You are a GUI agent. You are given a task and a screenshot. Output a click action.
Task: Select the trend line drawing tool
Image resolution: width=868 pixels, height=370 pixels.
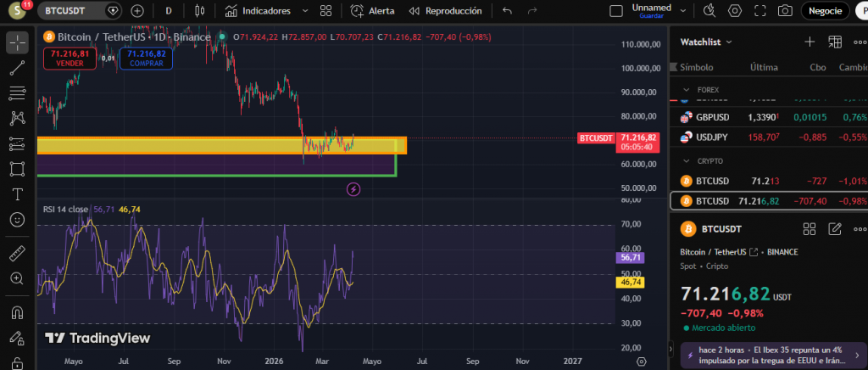tap(17, 69)
